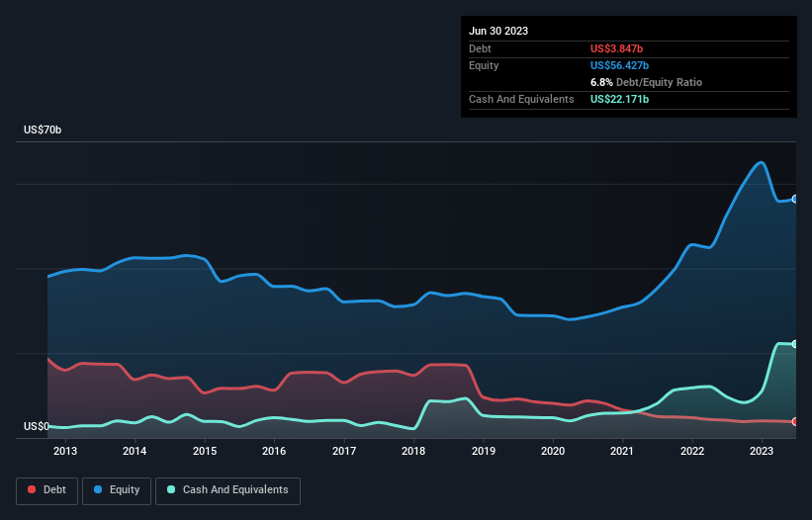The height and width of the screenshot is (520, 812).
Task: Select the red Debt endpoint marker
Action: [x=795, y=422]
